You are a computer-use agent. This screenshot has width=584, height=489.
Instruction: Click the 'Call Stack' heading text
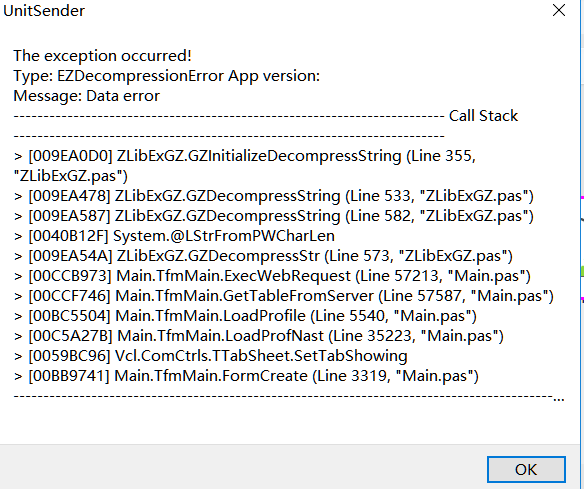click(x=483, y=116)
